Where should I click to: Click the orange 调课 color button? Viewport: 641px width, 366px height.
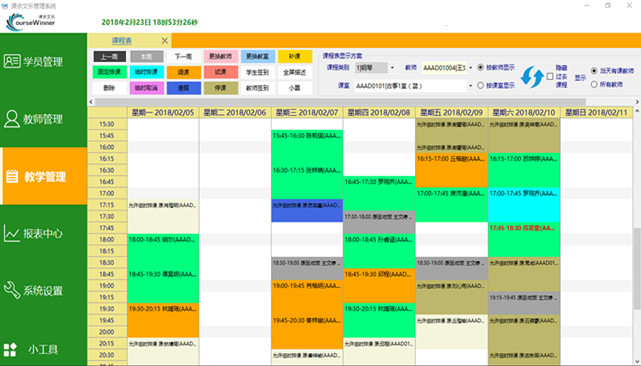(183, 72)
